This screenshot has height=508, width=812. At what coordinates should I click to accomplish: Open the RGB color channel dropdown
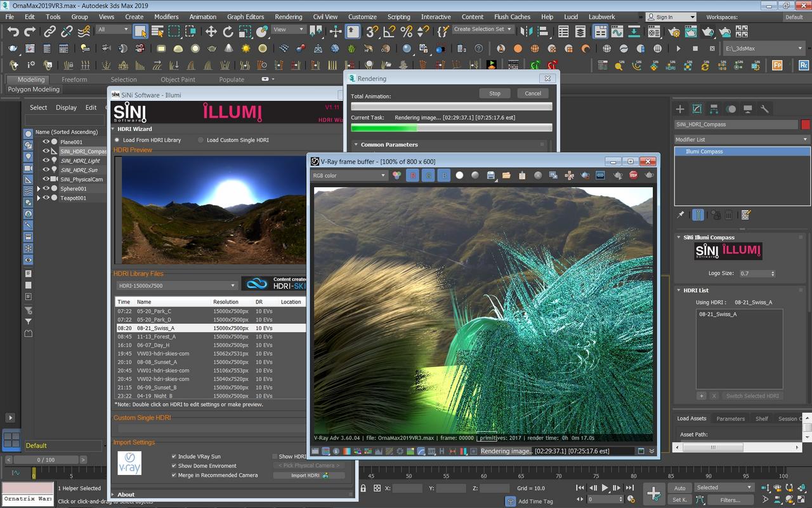coord(349,175)
